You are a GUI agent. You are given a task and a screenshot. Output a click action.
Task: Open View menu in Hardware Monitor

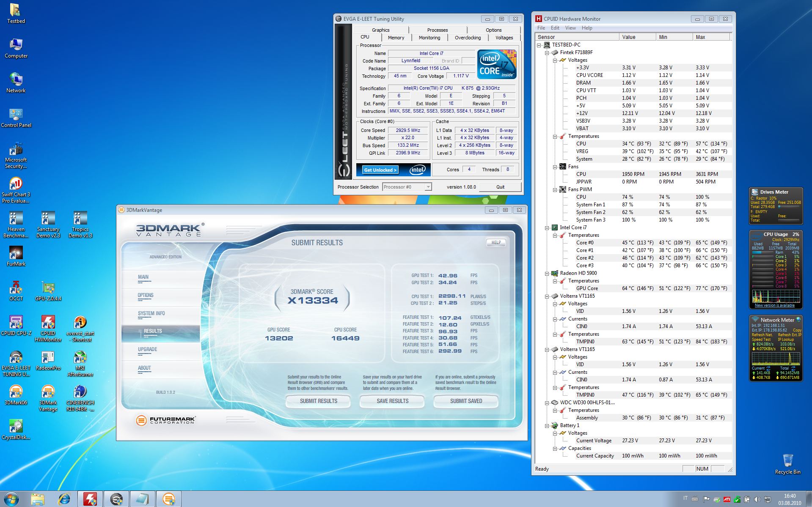[570, 28]
